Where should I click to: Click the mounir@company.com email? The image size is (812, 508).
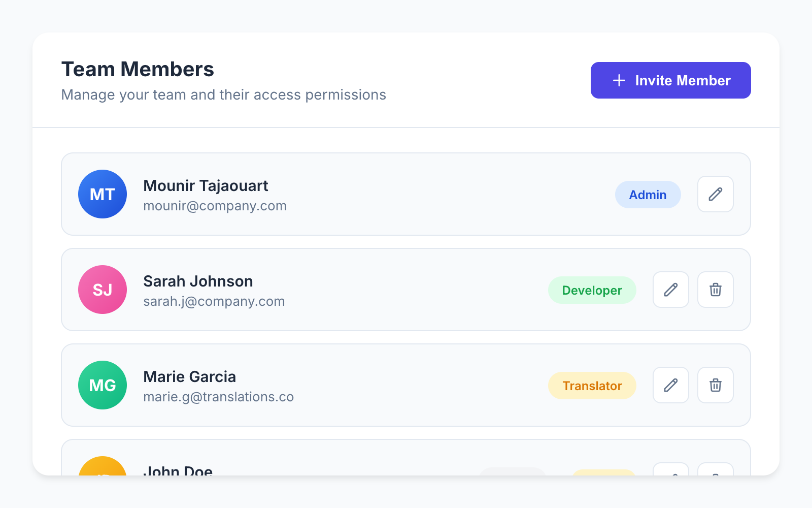coord(215,206)
